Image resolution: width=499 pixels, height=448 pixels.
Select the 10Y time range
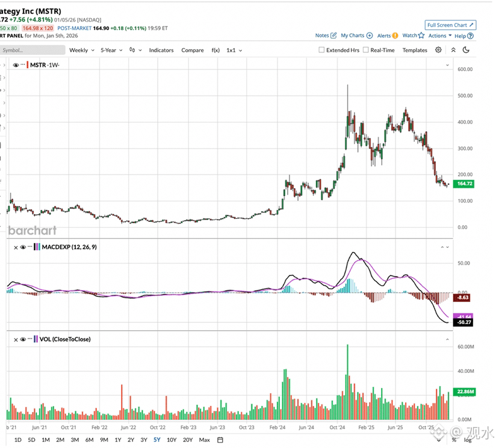172,440
